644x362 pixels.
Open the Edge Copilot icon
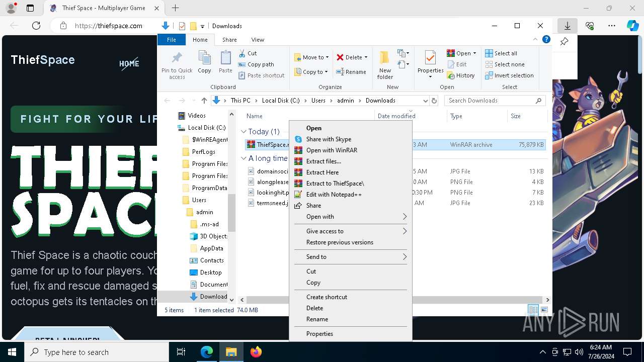632,26
